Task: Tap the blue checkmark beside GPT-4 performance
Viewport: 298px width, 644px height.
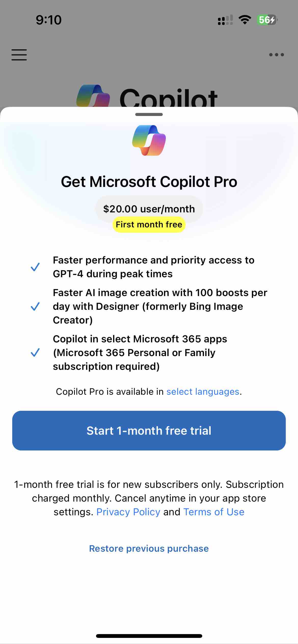Action: coord(35,267)
